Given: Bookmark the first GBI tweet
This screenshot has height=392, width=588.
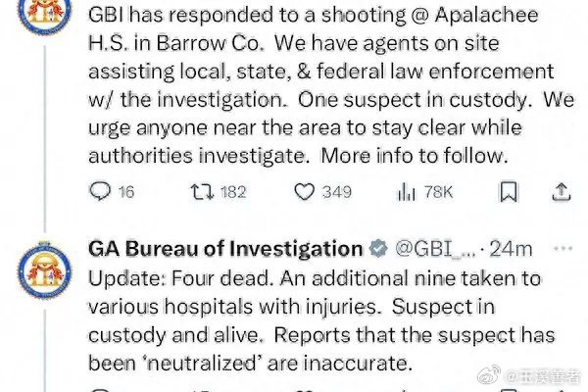Looking at the screenshot, I should click(509, 192).
